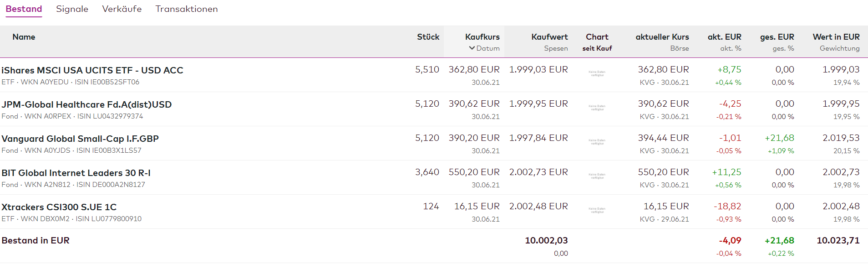Open the Signale tab
868x264 pixels.
[72, 9]
